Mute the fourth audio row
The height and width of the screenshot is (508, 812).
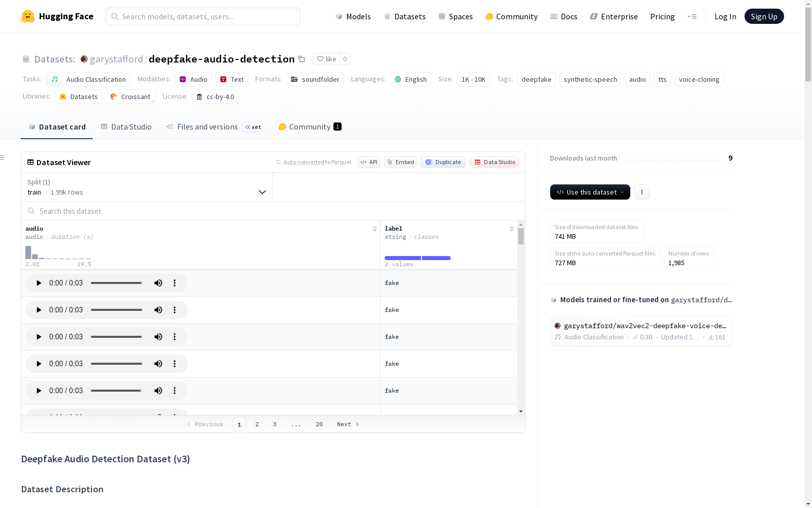point(158,364)
